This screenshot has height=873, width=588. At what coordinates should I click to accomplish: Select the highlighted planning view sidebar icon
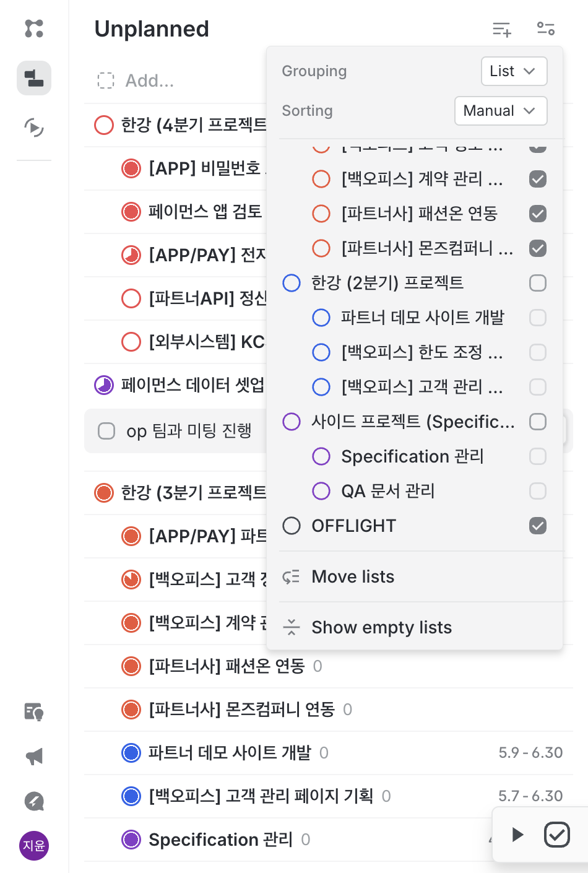pos(34,78)
